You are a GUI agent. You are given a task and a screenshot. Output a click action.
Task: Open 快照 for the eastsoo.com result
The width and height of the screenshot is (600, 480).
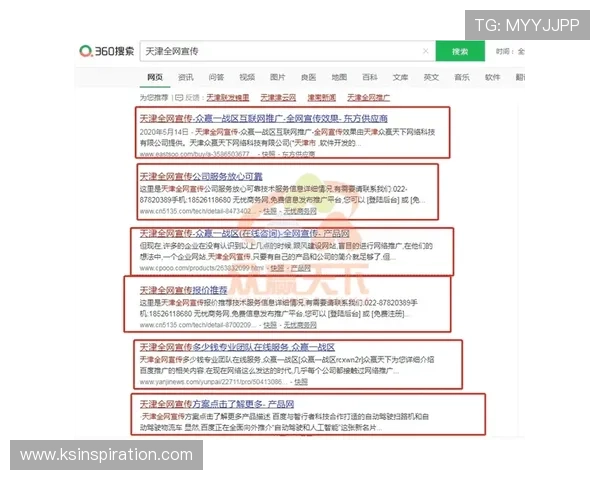269,154
